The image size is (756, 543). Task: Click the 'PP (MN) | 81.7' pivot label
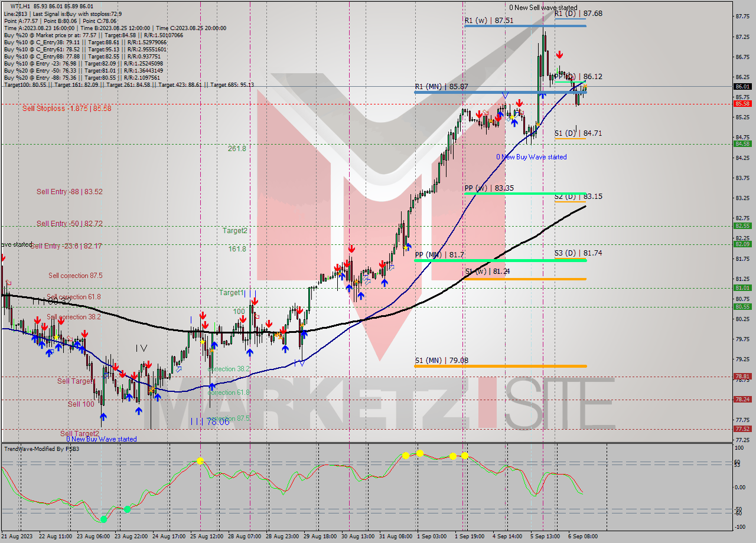[439, 255]
